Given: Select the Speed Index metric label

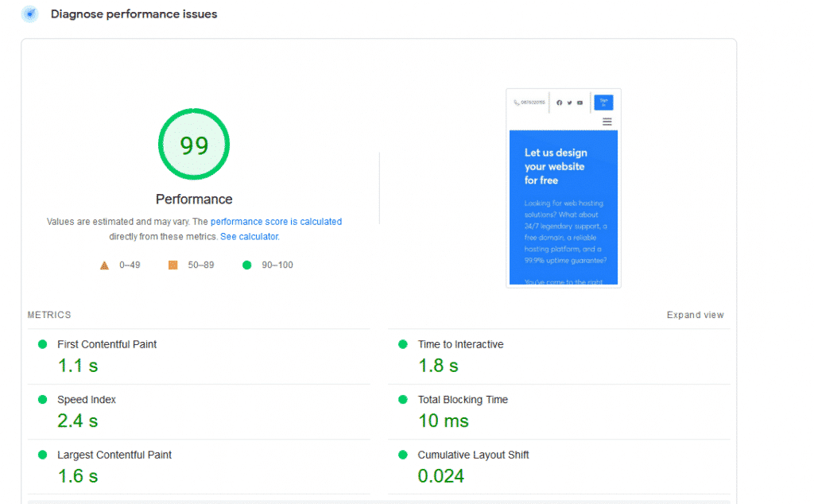Looking at the screenshot, I should (87, 400).
